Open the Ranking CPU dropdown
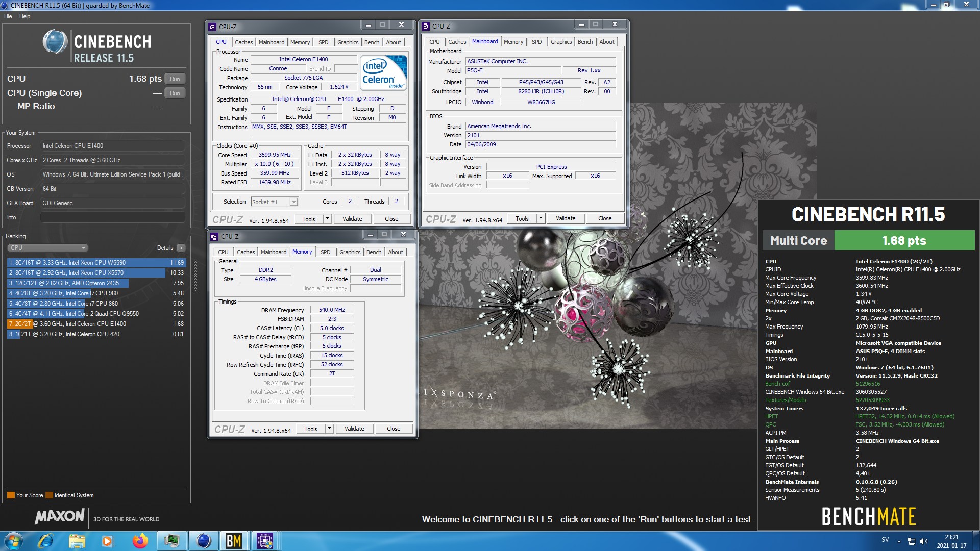 click(x=48, y=248)
